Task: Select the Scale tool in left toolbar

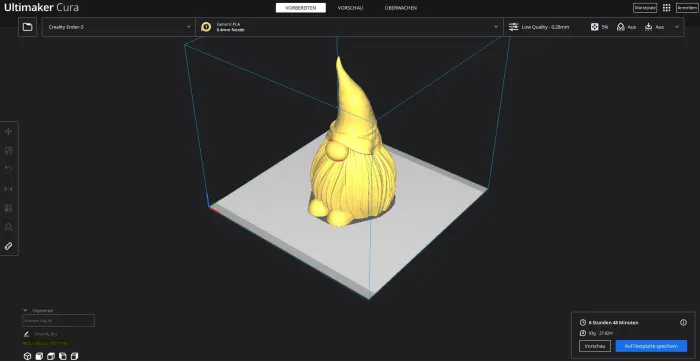Action: pos(8,151)
